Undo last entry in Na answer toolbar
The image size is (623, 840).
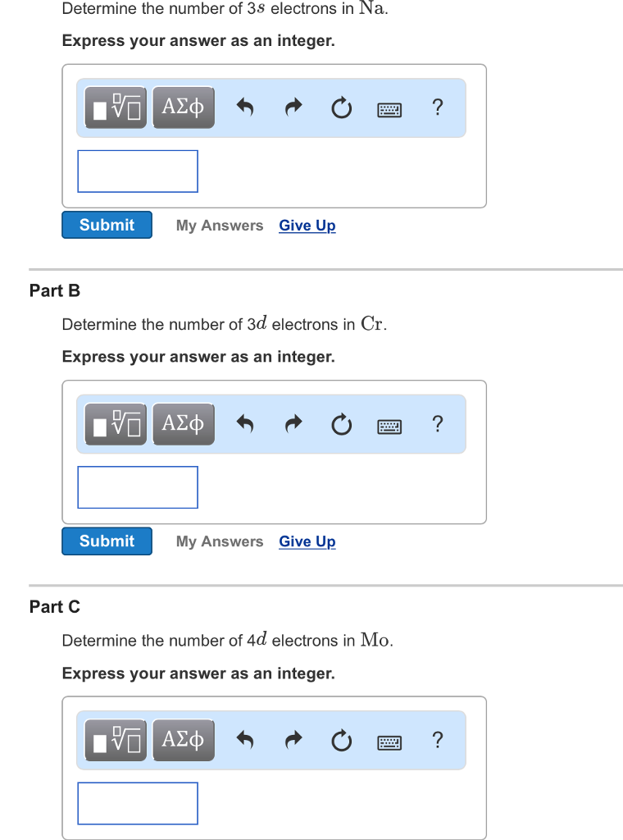pyautogui.click(x=244, y=107)
